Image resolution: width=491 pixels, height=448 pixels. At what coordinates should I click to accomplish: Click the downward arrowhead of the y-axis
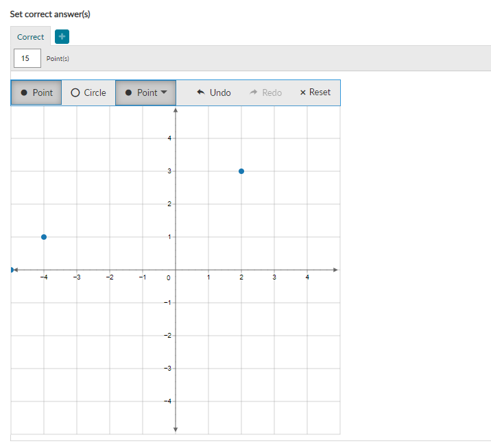coord(176,430)
